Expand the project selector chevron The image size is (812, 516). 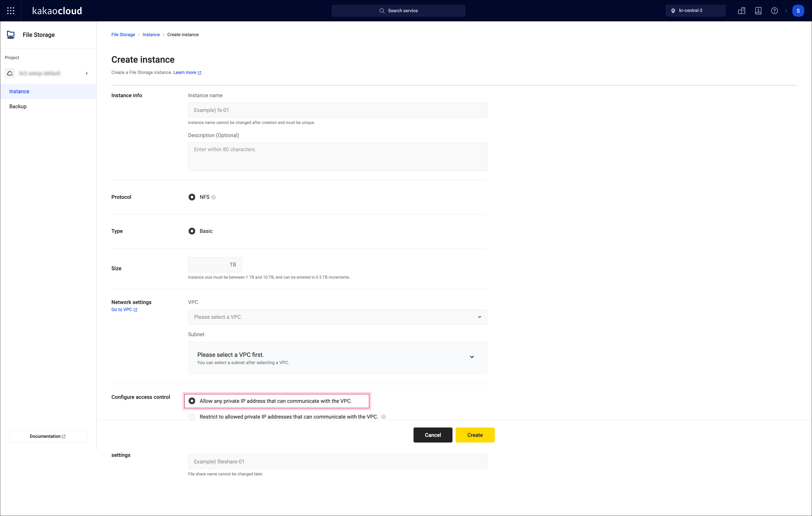[87, 73]
